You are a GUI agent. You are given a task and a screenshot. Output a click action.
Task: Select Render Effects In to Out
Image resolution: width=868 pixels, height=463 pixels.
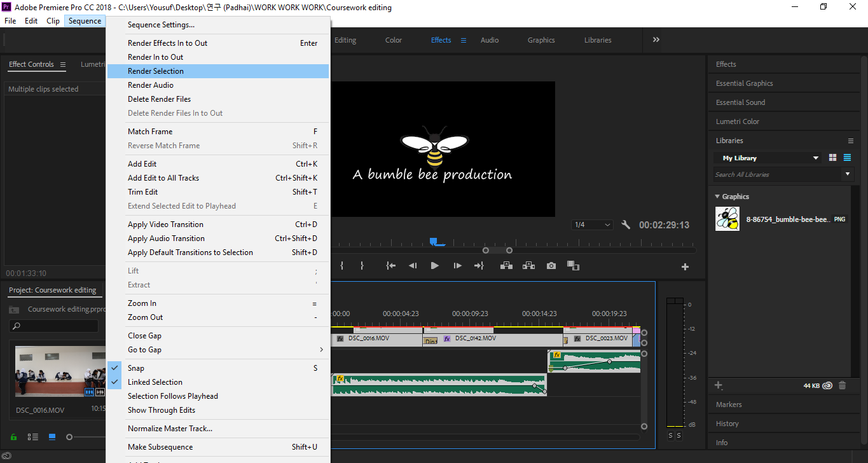click(x=218, y=43)
